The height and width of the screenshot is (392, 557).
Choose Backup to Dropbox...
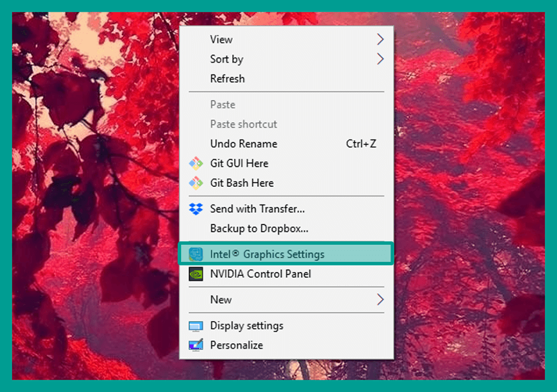pos(286,229)
